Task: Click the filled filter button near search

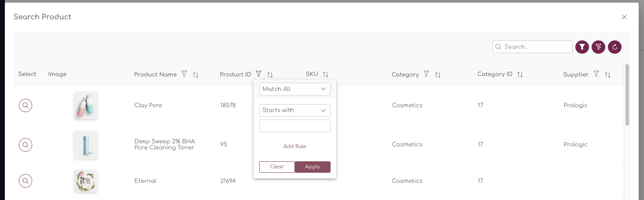Action: coord(582,47)
